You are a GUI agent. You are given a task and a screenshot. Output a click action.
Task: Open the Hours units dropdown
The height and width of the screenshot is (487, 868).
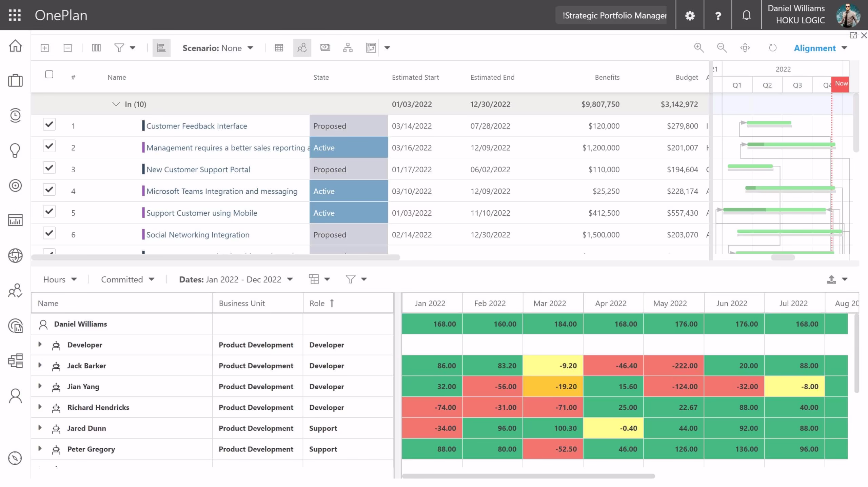pyautogui.click(x=60, y=279)
